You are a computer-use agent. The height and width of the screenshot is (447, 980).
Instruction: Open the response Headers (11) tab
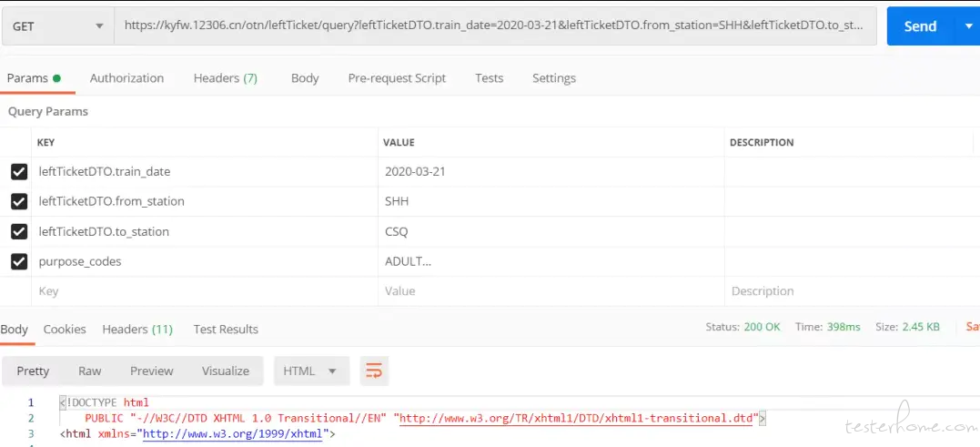point(137,329)
